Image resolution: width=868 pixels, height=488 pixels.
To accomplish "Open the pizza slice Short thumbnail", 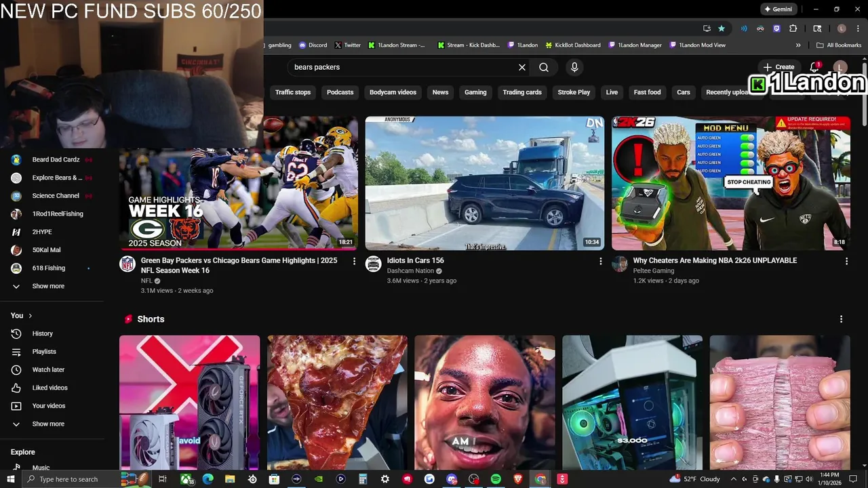I will (337, 403).
